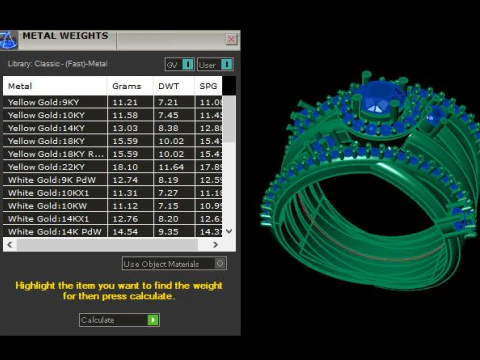Click the horizontal scrollbar left arrow
Image resolution: width=480 pixels, height=360 pixels.
(x=10, y=245)
